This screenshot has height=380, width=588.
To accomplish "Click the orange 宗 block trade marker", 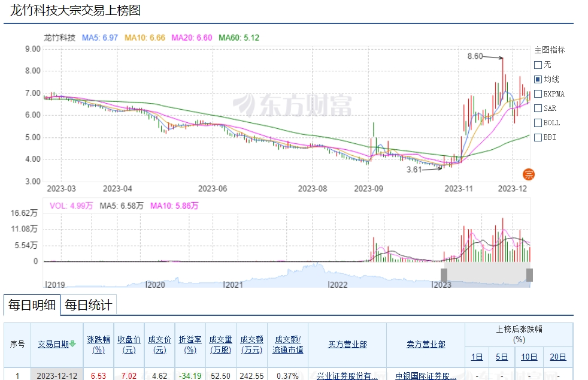I will click(x=529, y=174).
